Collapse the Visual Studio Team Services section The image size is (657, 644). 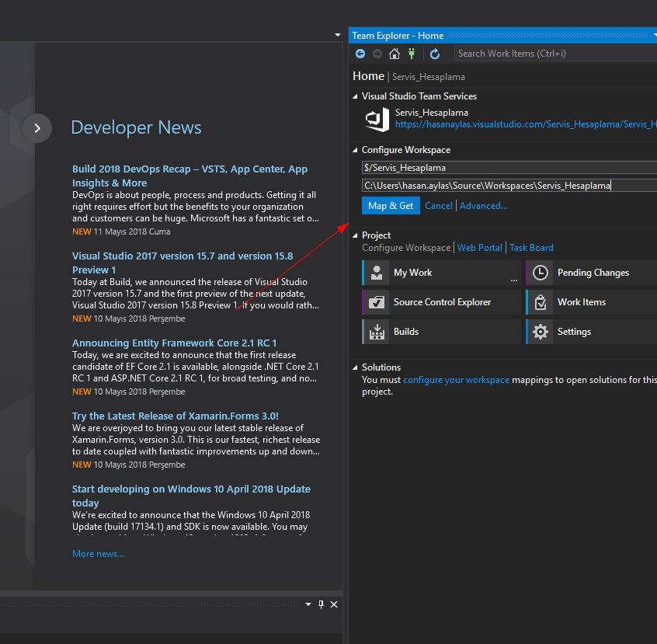(356, 96)
